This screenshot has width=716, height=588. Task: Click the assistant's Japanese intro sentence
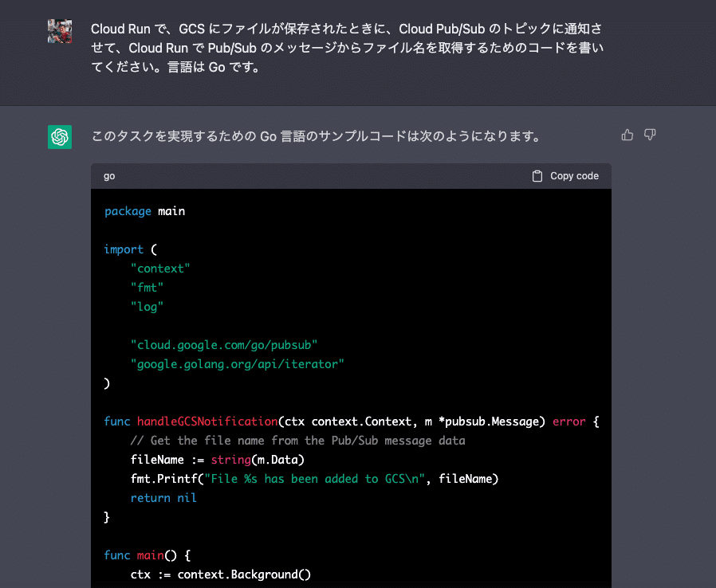317,136
